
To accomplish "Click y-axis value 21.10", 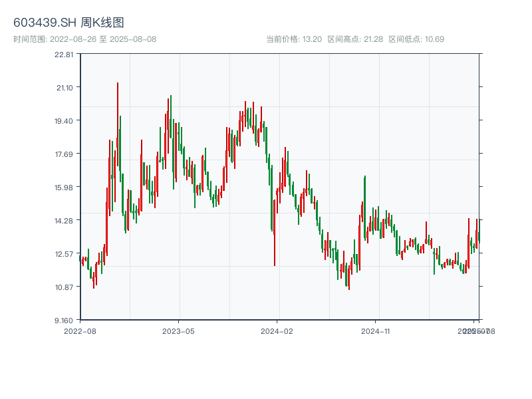I will point(65,88).
